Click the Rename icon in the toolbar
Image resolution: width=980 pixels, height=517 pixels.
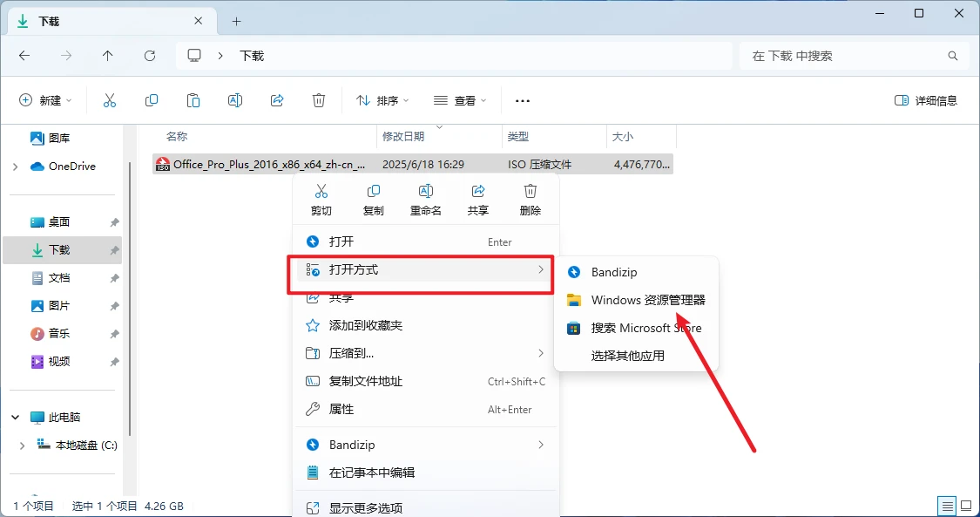pyautogui.click(x=235, y=100)
